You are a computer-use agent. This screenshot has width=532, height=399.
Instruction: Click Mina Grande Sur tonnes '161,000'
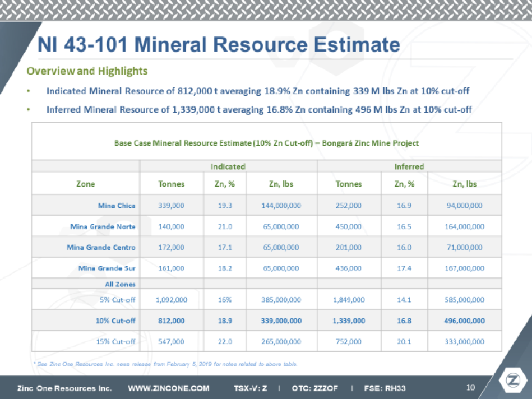tap(172, 268)
